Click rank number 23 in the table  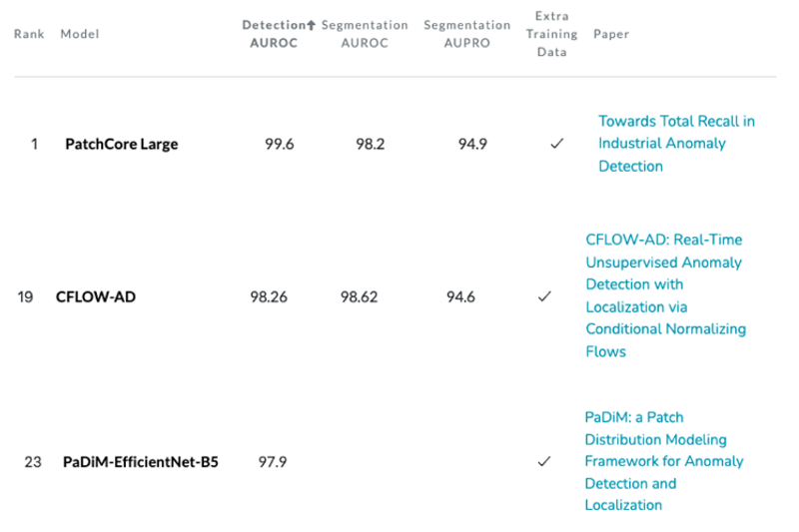coord(33,462)
